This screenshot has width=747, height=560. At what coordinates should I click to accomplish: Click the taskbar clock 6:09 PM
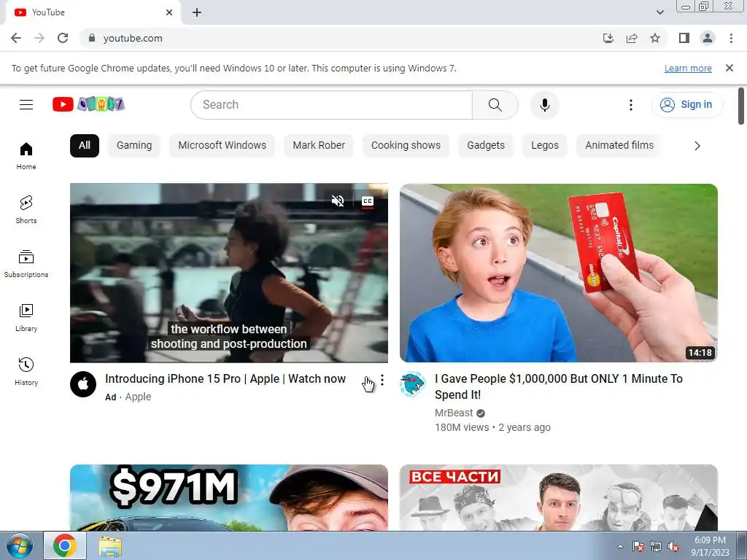coord(710,546)
